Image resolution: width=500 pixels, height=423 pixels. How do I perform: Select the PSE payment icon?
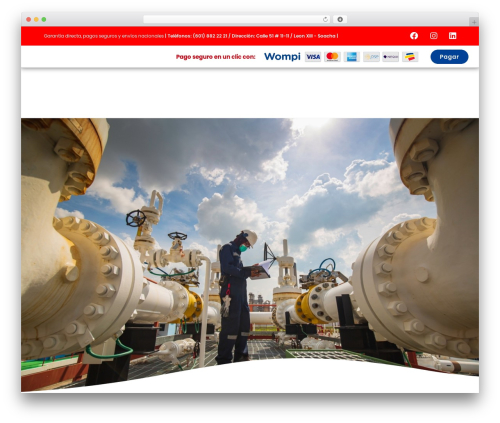pyautogui.click(x=371, y=57)
